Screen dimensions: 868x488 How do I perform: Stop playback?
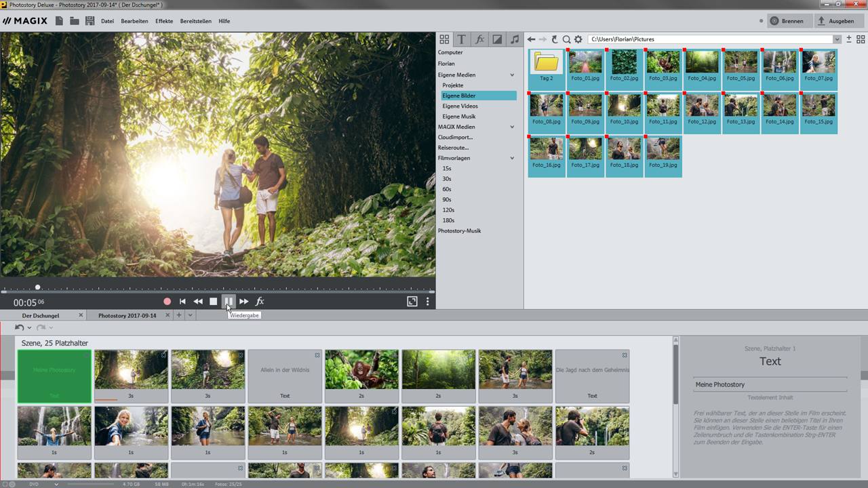(x=213, y=302)
